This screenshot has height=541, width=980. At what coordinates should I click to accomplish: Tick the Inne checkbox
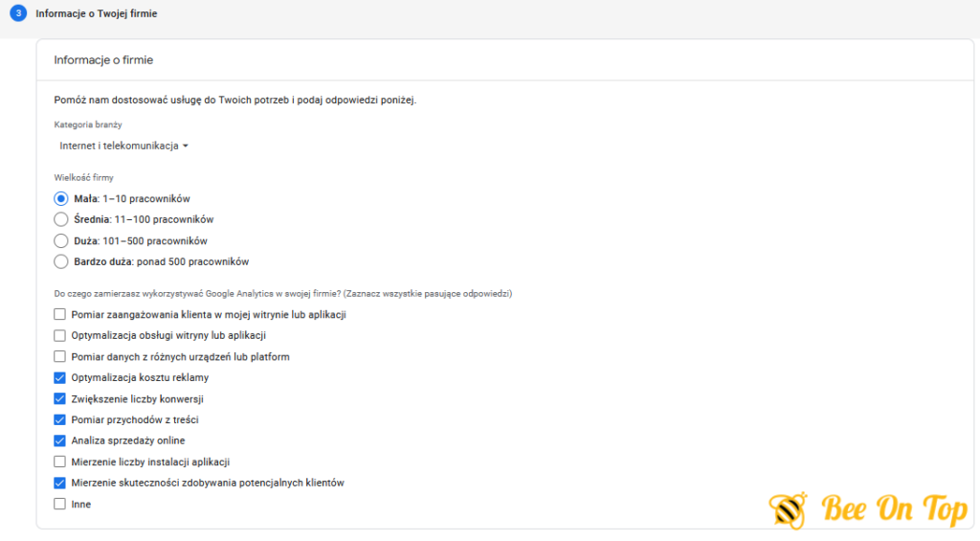(59, 504)
